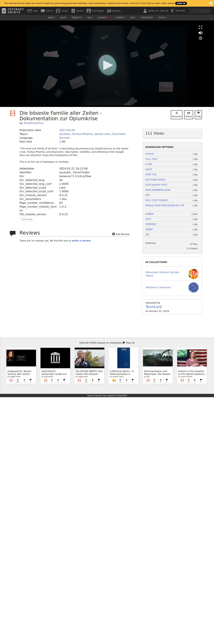Image resolution: width=214 pixels, height=644 pixels.
Task: Open the German language link
Action: [64, 138]
